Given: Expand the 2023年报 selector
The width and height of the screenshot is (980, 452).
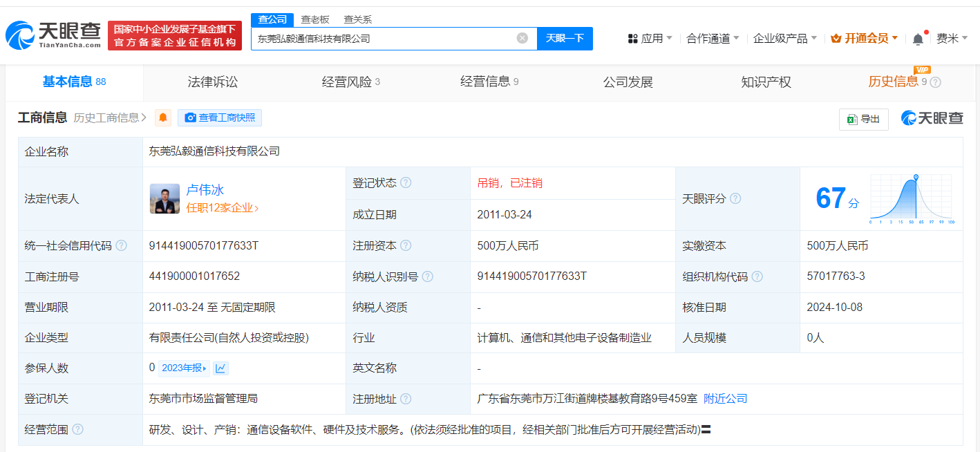Looking at the screenshot, I should click(184, 368).
